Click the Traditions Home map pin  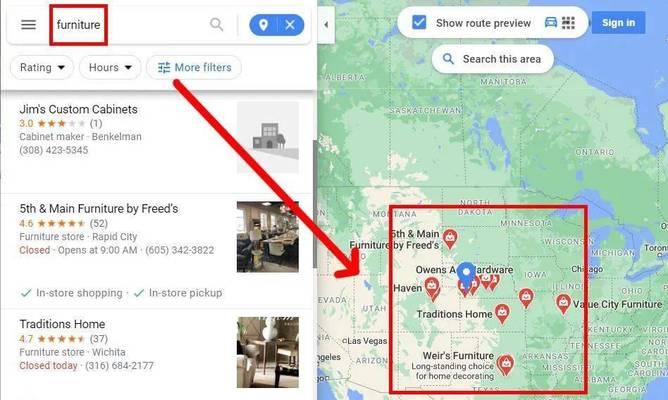pyautogui.click(x=502, y=314)
